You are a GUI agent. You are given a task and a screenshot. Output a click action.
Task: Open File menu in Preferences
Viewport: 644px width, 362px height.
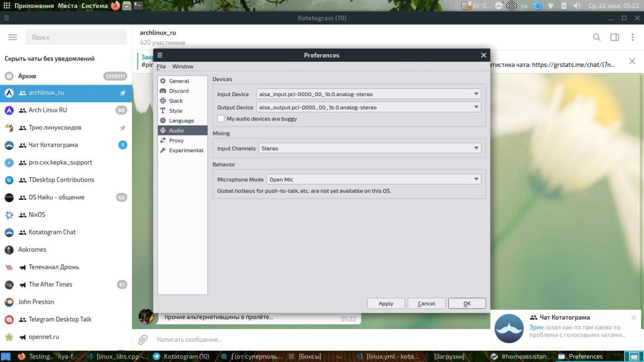click(x=161, y=66)
